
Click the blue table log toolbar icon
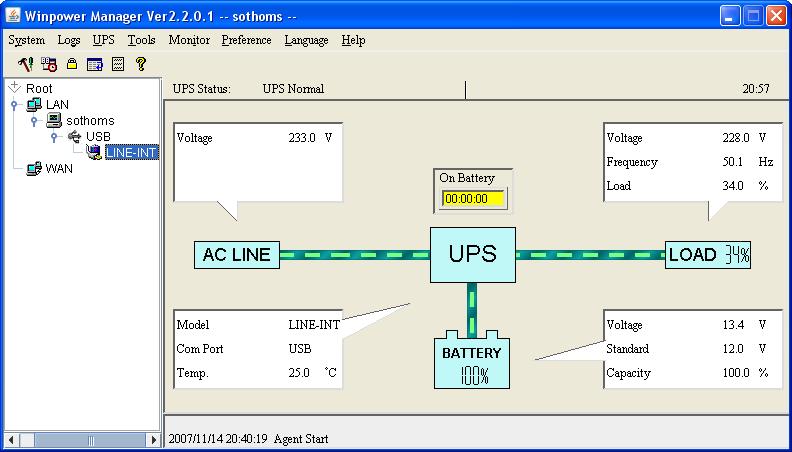pos(95,64)
